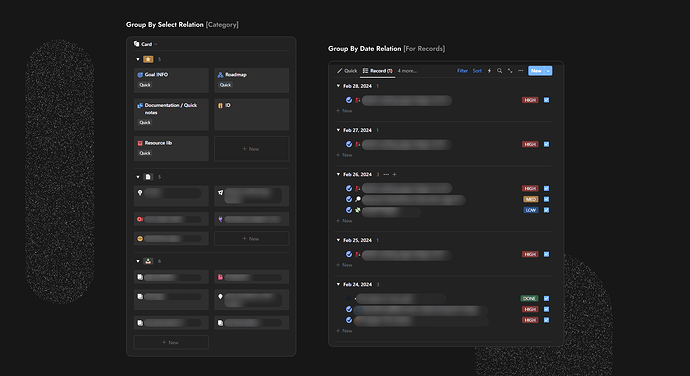The image size is (690, 376).
Task: Click the Quick tag on Roadmap card
Action: (x=226, y=85)
